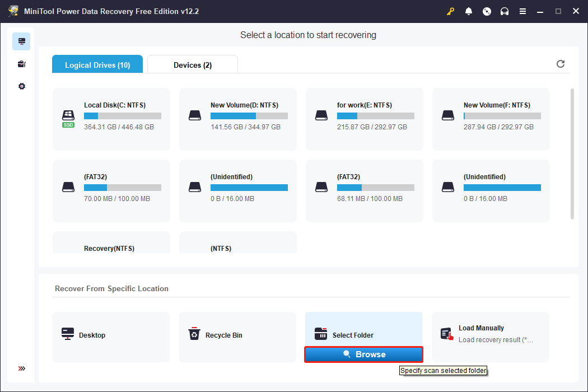This screenshot has width=588, height=392.
Task: Switch to the Logical Drives (10) tab
Action: coord(97,64)
